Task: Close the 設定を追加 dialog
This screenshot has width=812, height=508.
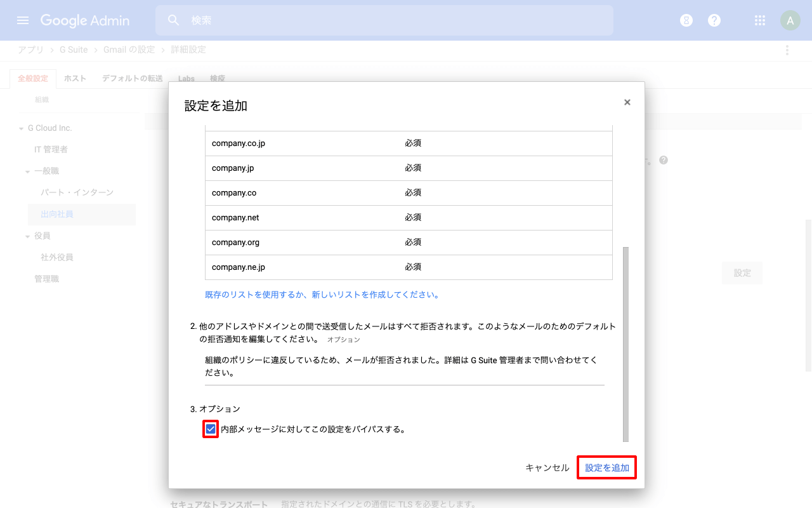Action: pos(627,102)
